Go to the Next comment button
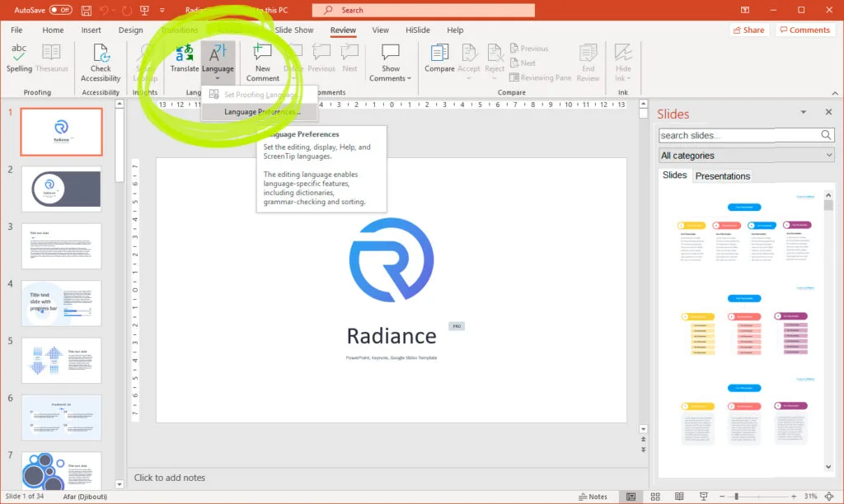 (349, 58)
